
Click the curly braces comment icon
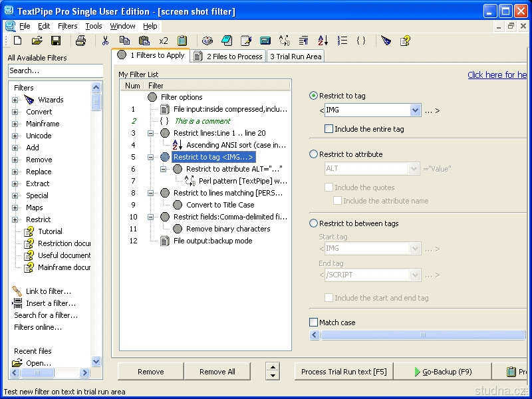(x=361, y=41)
